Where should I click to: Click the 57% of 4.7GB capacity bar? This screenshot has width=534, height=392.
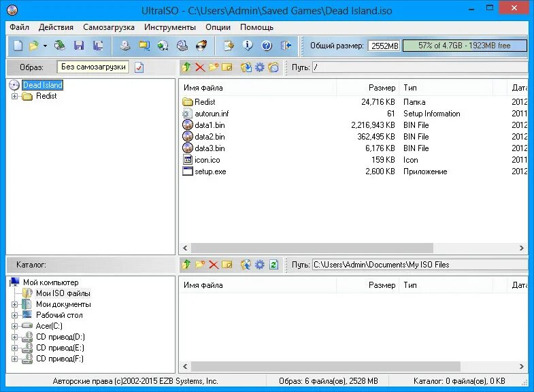click(465, 46)
